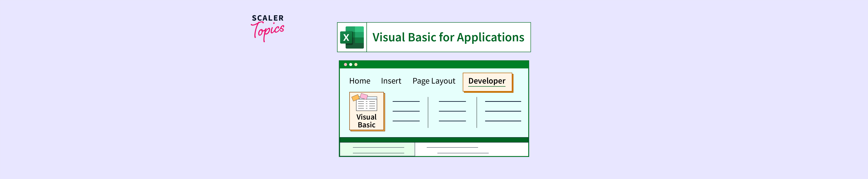Click bottom line in first ribbon group
This screenshot has height=179, width=868.
pos(406,121)
